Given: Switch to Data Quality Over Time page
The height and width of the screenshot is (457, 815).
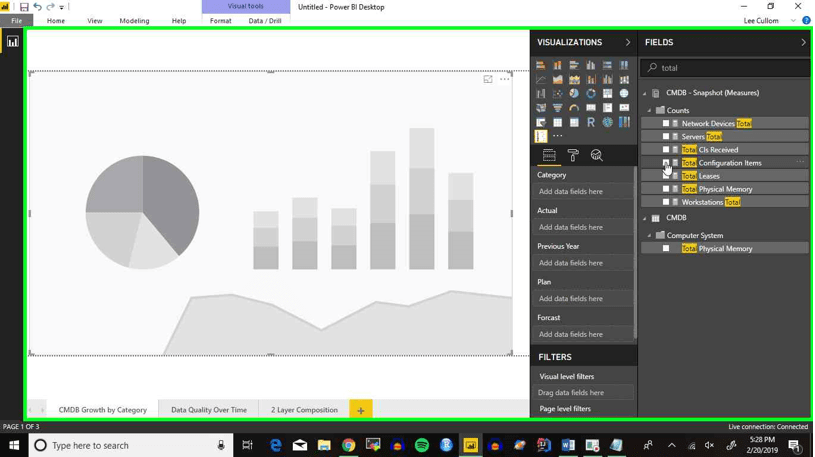Looking at the screenshot, I should pyautogui.click(x=209, y=410).
